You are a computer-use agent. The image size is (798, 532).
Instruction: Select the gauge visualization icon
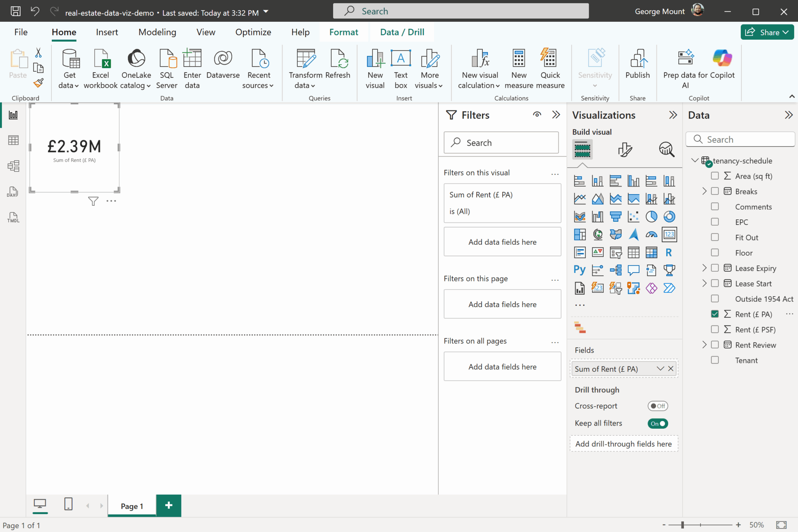pos(651,234)
